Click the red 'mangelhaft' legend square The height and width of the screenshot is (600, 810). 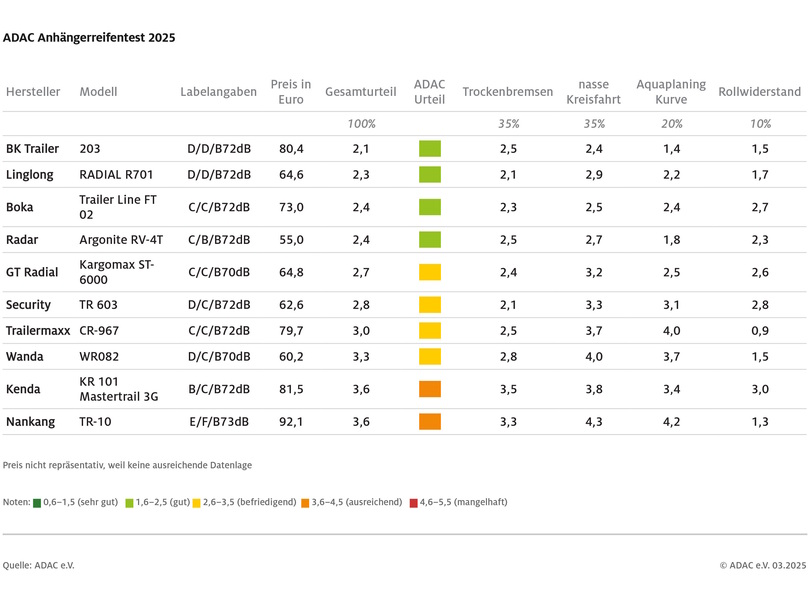pyautogui.click(x=414, y=503)
